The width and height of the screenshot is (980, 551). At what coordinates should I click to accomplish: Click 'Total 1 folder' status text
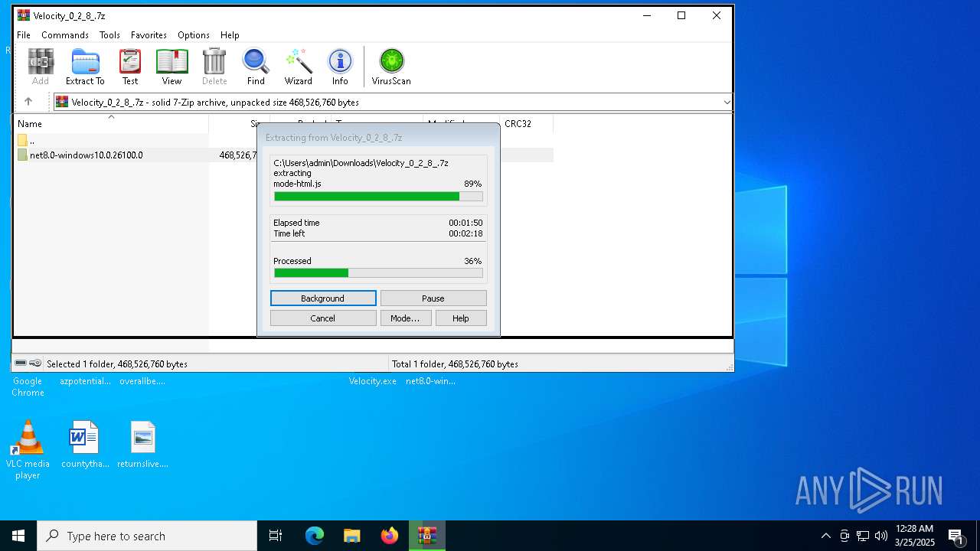pyautogui.click(x=455, y=364)
